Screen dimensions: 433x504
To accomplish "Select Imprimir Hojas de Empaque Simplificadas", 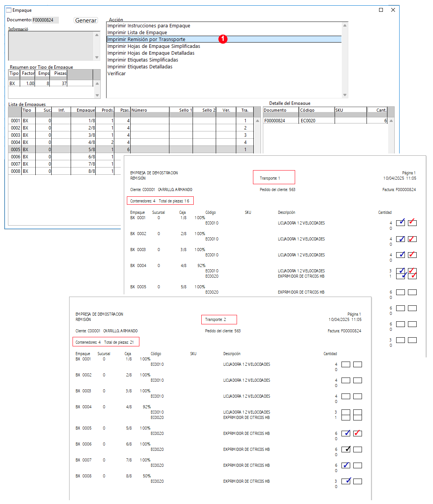I will coord(224,46).
